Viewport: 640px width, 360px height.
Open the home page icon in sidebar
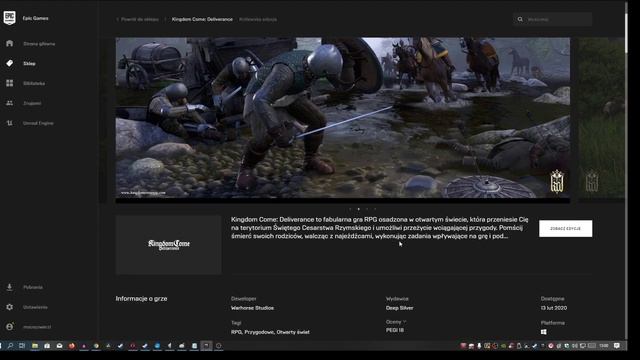pos(9,43)
